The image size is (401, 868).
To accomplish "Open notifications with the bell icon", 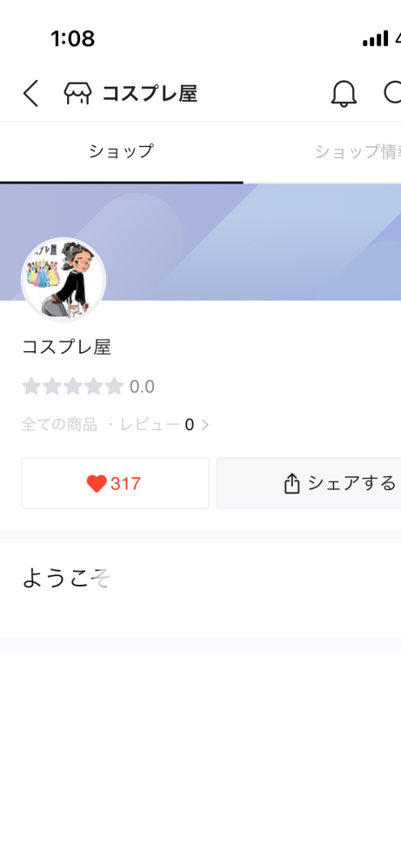I will click(344, 93).
